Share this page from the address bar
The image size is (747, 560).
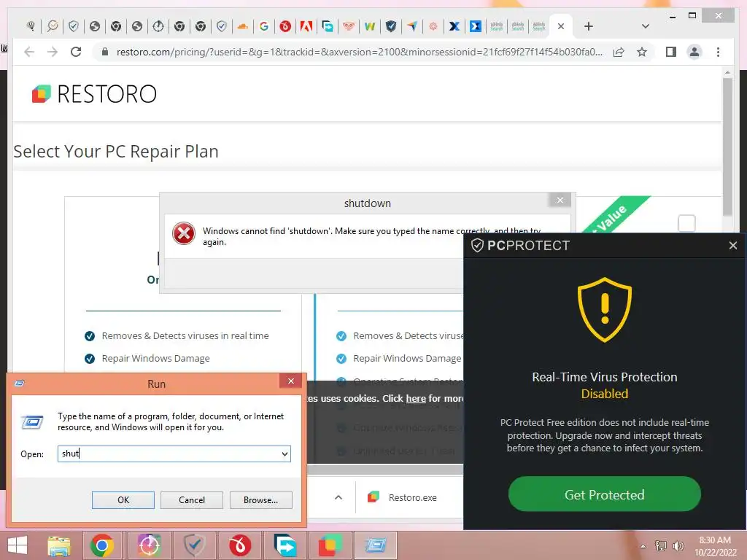(619, 52)
